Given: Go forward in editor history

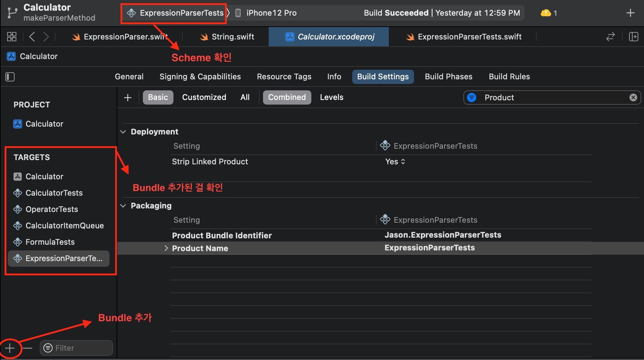Looking at the screenshot, I should (x=46, y=37).
